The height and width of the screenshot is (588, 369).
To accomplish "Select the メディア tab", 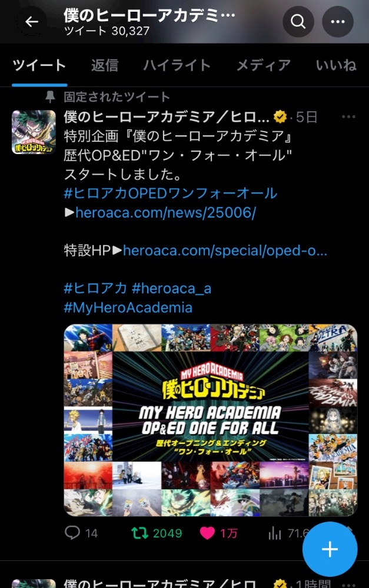I will click(x=264, y=66).
